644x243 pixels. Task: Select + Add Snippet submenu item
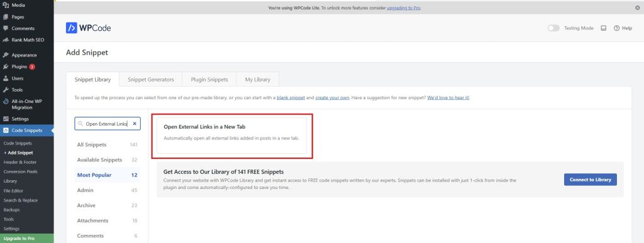pos(18,153)
